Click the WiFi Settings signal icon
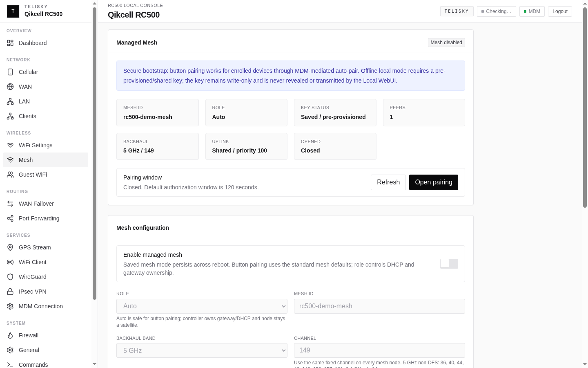 coord(10,145)
